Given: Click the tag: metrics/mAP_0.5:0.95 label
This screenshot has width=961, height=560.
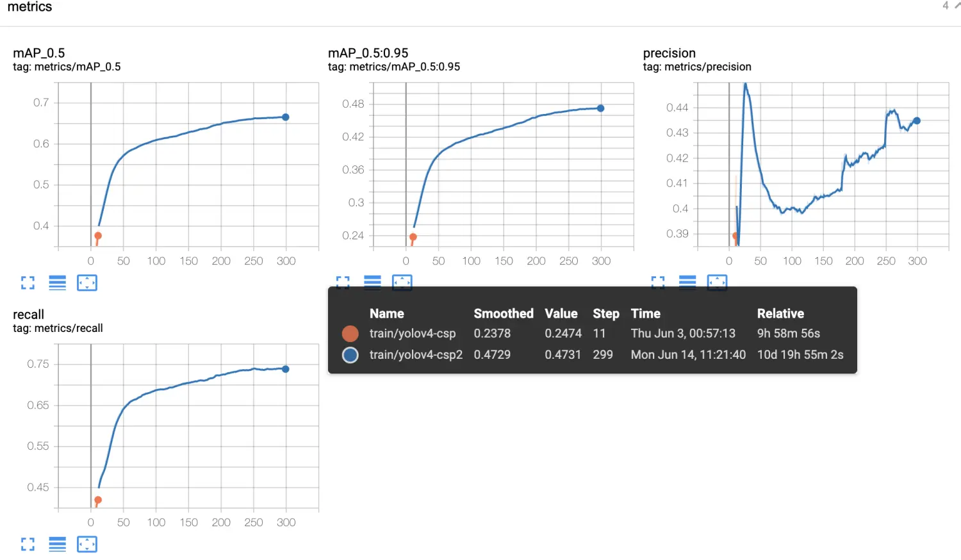Looking at the screenshot, I should (394, 67).
